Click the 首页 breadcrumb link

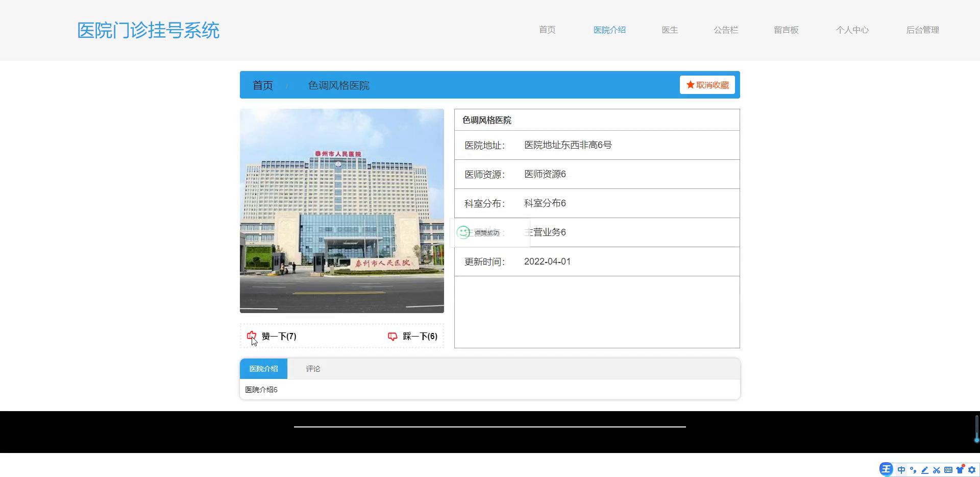pos(263,85)
